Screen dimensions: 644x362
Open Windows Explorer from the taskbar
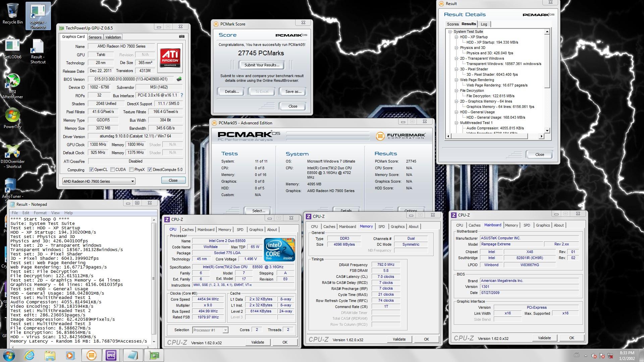coord(50,355)
